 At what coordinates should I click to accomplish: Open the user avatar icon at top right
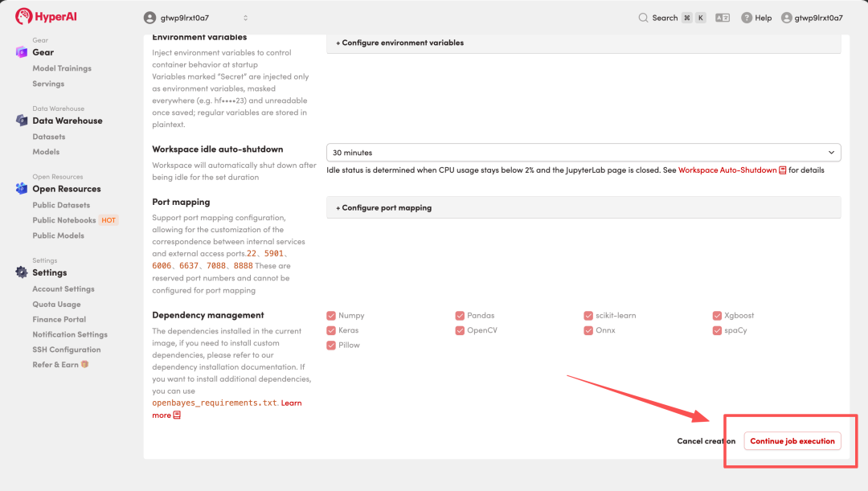coord(787,18)
